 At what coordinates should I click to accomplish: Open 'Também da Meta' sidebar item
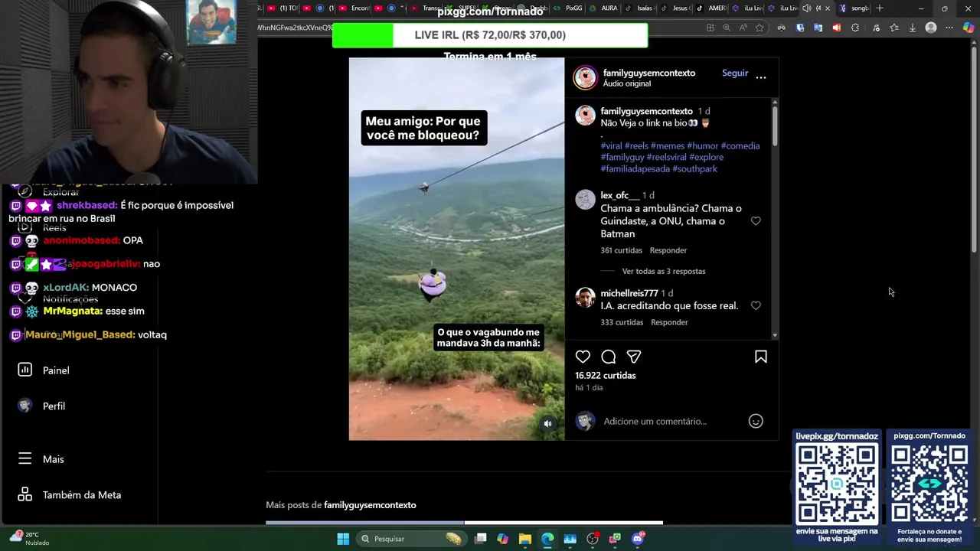tap(70, 495)
